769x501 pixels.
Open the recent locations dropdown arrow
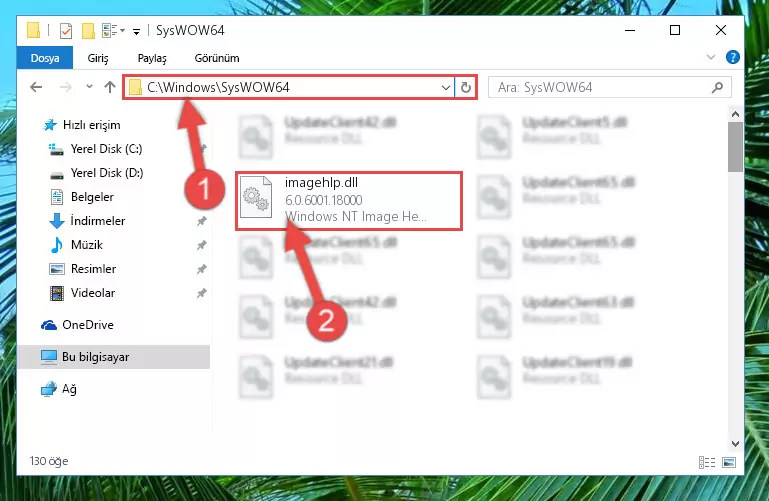89,87
